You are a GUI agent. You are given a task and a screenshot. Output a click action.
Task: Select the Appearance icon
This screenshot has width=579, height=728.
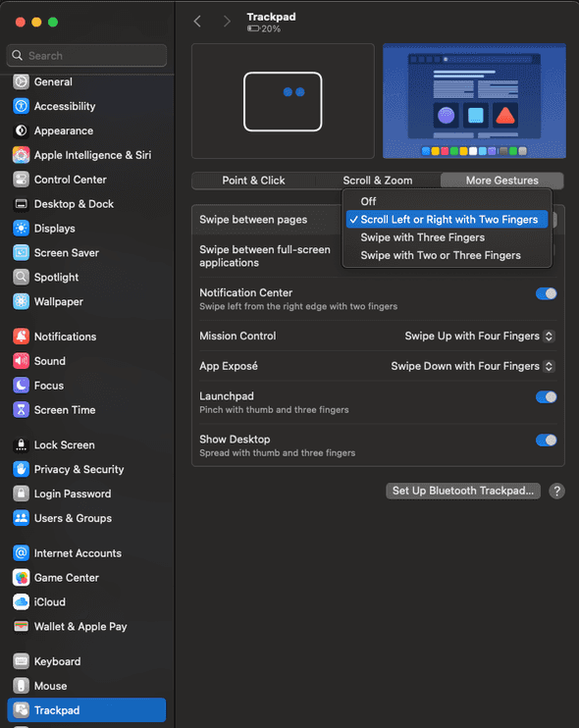(x=21, y=130)
